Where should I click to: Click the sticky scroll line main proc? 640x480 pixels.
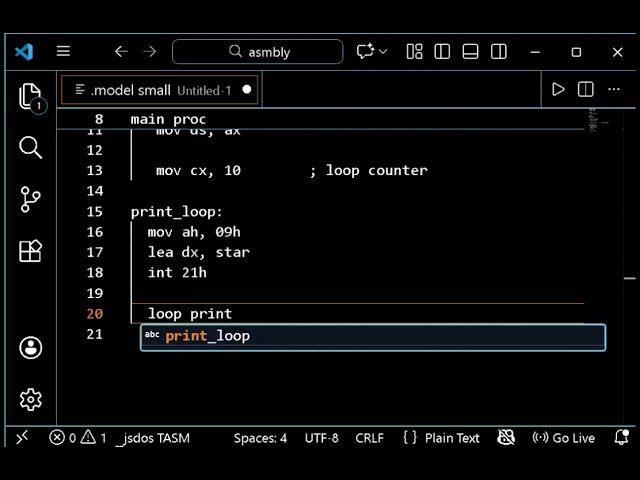168,119
